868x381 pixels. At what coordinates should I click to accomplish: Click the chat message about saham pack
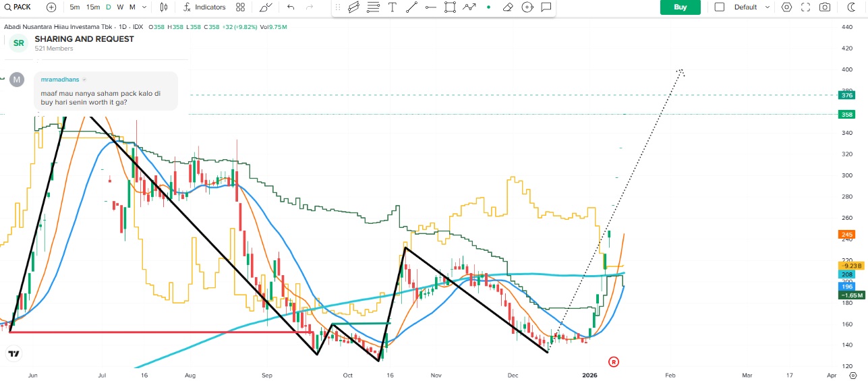pos(100,98)
